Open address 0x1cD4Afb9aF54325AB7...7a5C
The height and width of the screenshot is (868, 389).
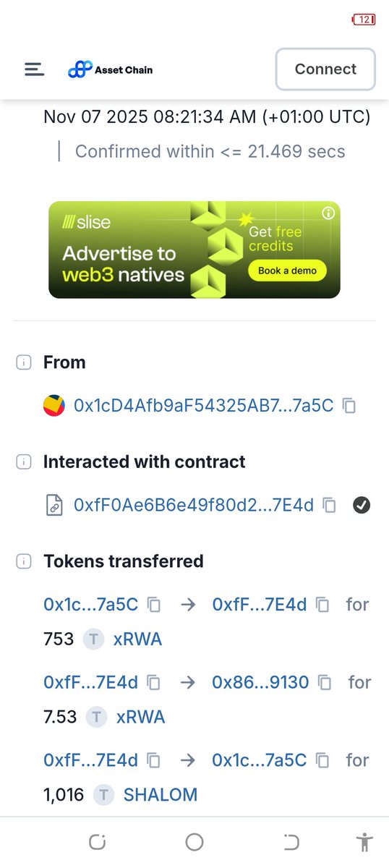coord(204,406)
